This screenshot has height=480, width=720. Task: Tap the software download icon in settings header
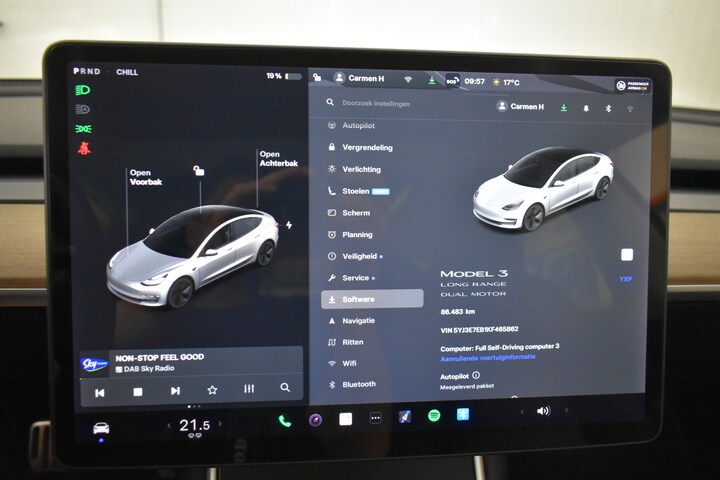click(563, 108)
